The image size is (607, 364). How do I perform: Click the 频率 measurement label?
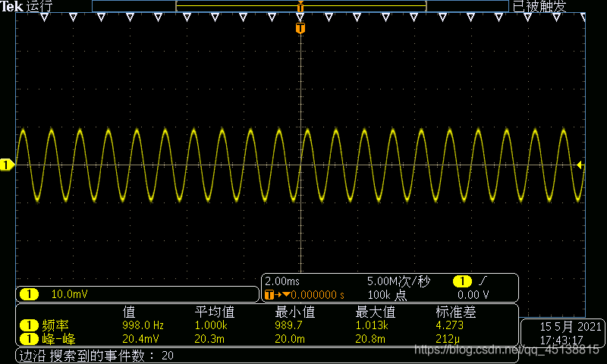55,325
